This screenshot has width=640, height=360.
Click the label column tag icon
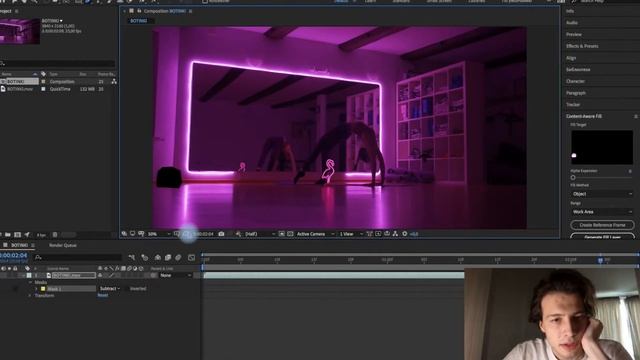point(27,269)
